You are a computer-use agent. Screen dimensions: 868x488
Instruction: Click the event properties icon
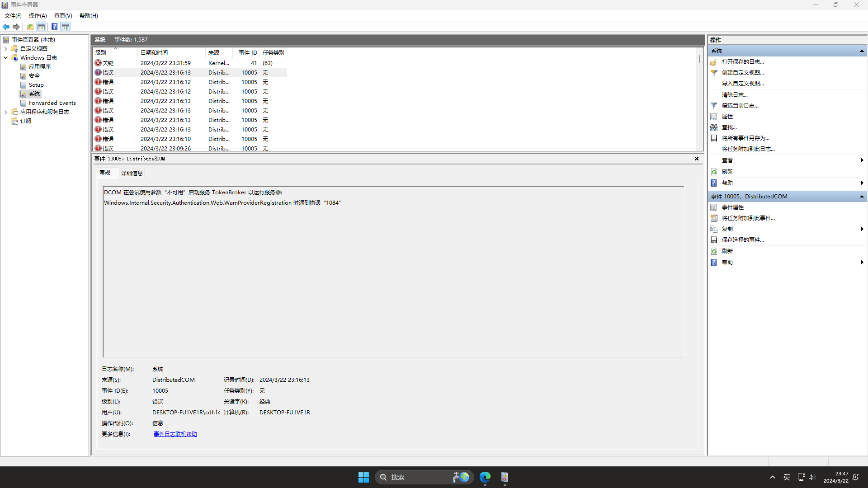click(714, 207)
